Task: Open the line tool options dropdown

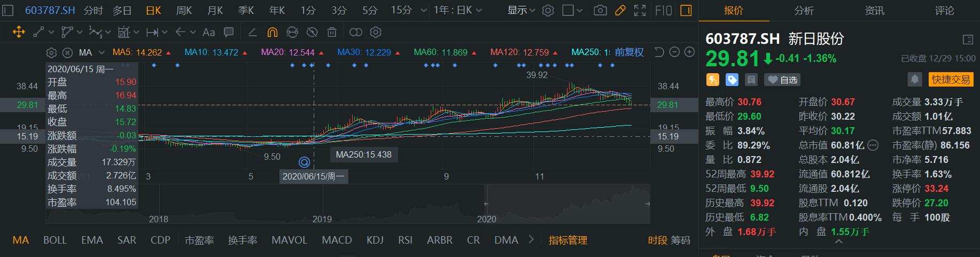Action: point(51,33)
